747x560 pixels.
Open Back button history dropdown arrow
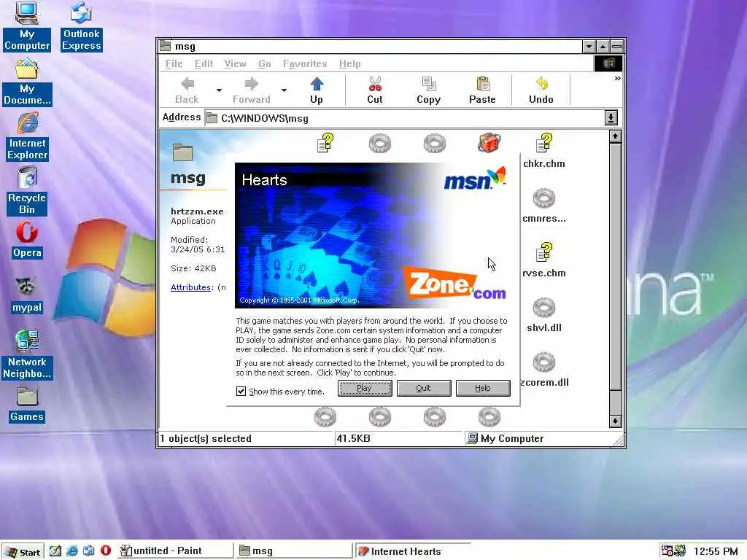point(219,90)
